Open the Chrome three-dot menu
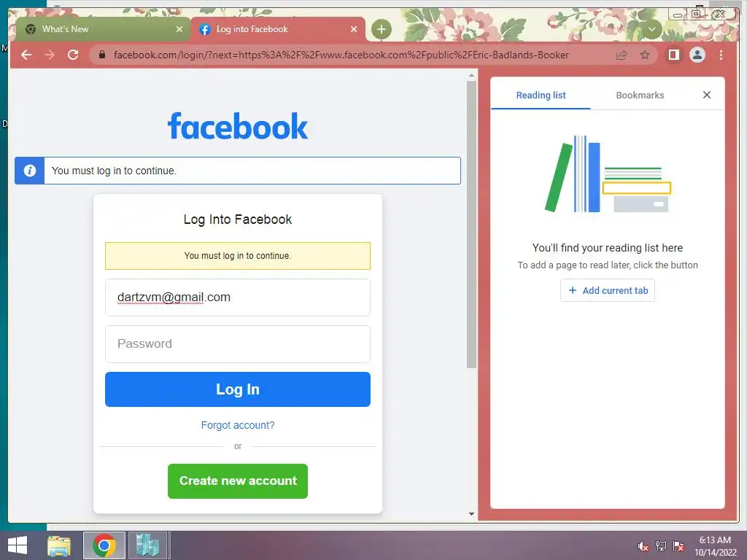The image size is (747, 560). point(721,55)
